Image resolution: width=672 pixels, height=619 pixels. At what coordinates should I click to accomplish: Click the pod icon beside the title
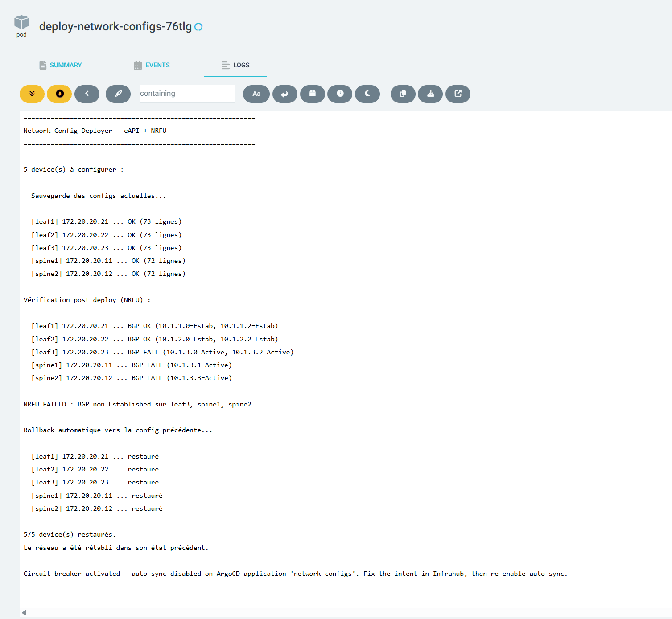[x=21, y=22]
